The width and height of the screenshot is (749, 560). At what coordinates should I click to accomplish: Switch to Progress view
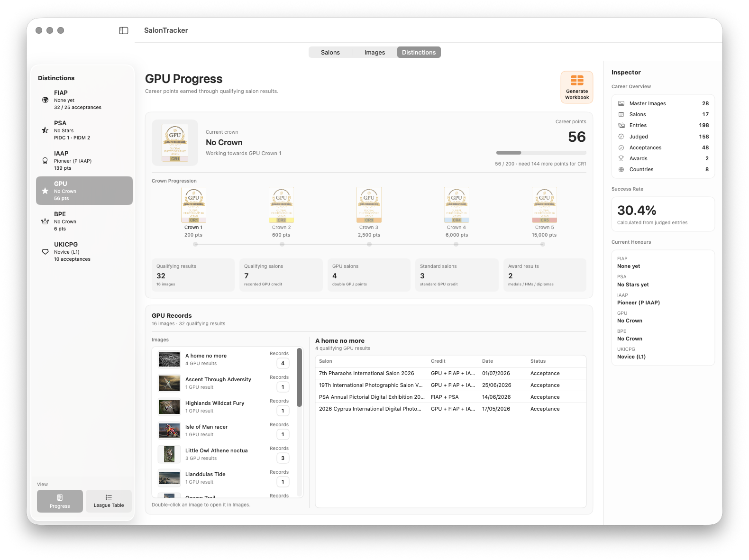tap(60, 501)
